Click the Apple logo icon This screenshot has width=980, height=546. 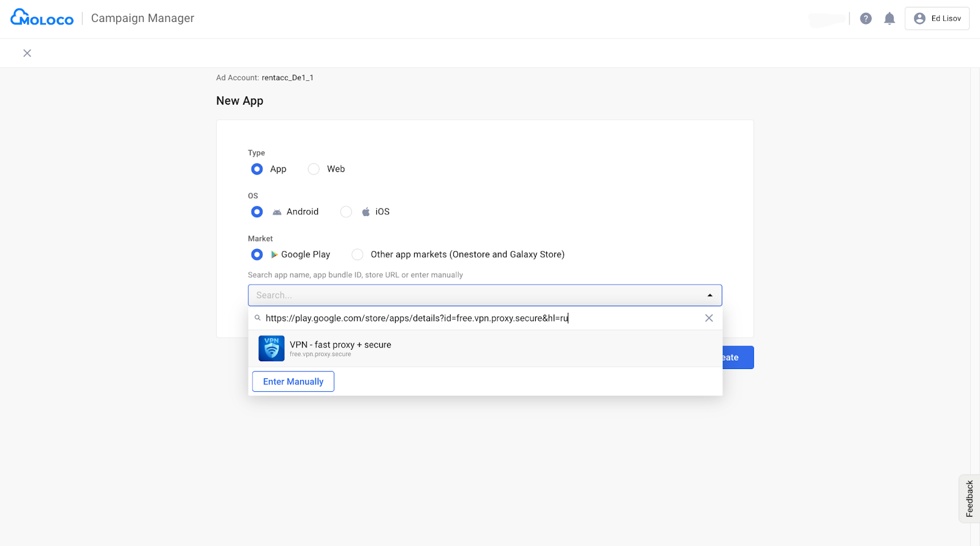coord(366,212)
